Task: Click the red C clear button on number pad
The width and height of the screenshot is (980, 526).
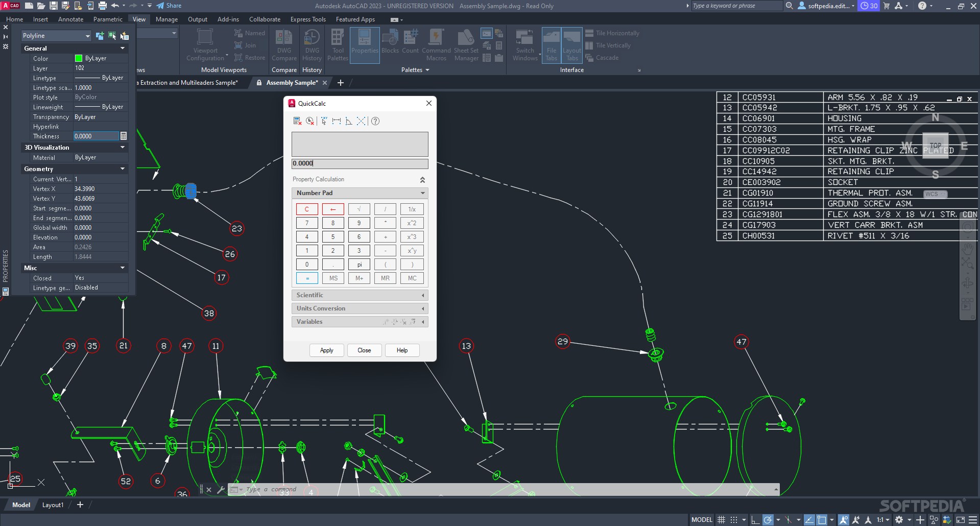Action: [x=307, y=209]
